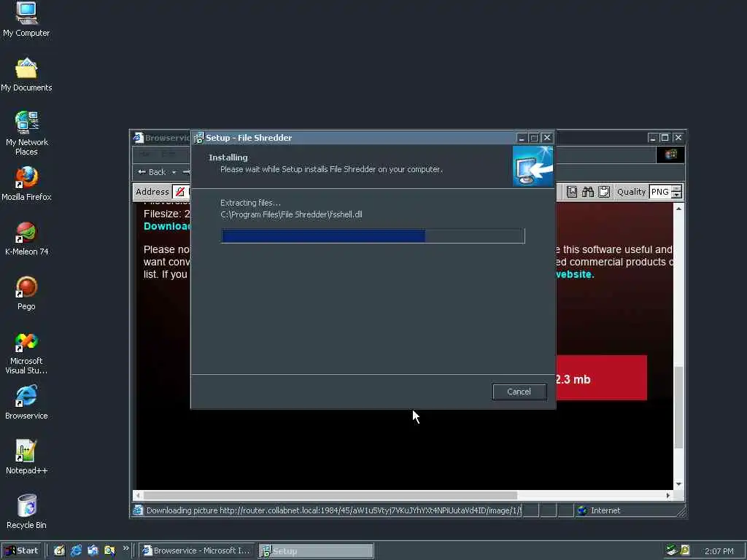This screenshot has height=560, width=747.
Task: Launch Pego desktop shortcut
Action: tap(26, 293)
